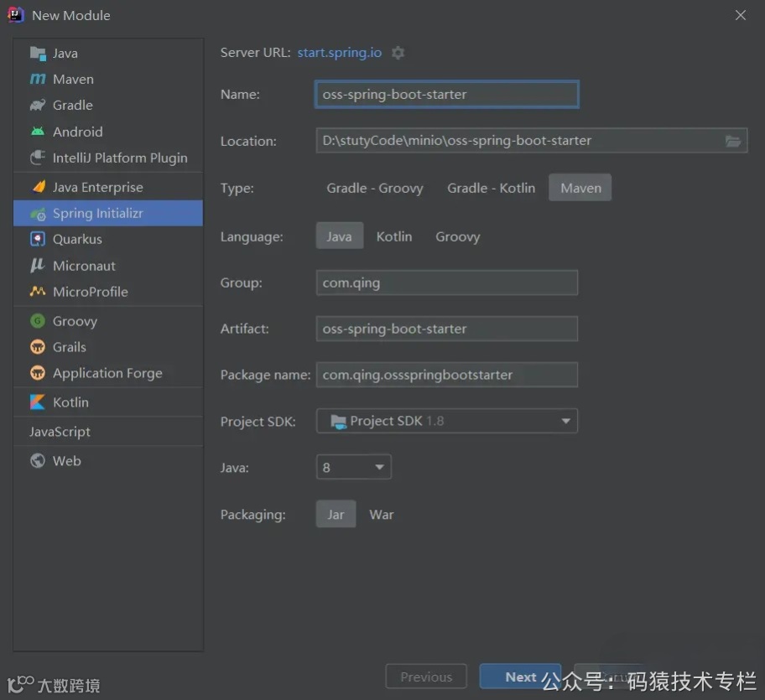Select the Micronaut mu icon
This screenshot has width=765, height=700.
(38, 265)
